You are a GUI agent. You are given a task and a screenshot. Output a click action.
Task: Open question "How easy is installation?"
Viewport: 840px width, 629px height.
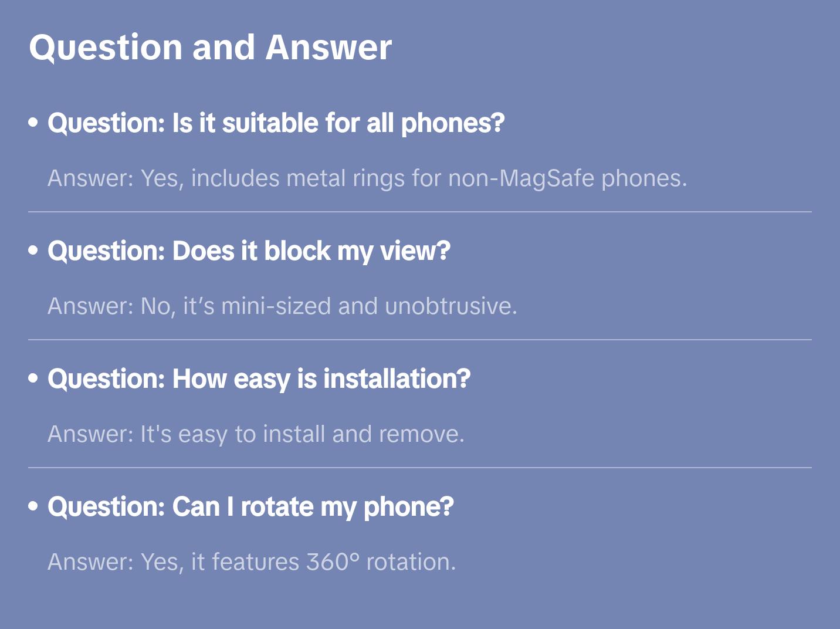coord(259,379)
